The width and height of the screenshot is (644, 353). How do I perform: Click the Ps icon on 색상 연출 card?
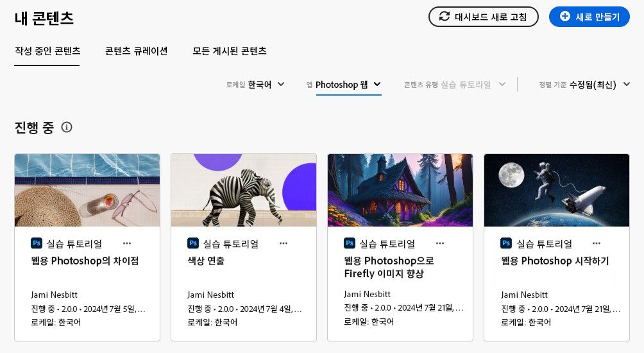tap(193, 243)
